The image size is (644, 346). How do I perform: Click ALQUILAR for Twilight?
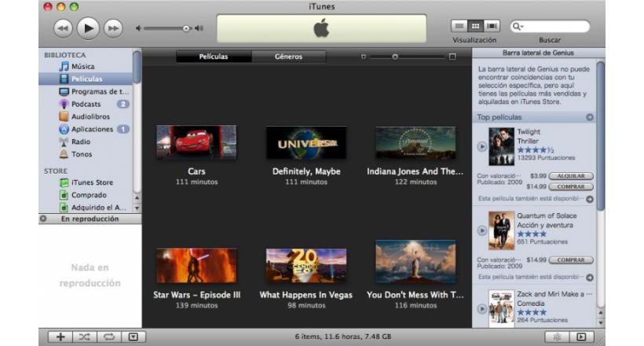click(571, 176)
